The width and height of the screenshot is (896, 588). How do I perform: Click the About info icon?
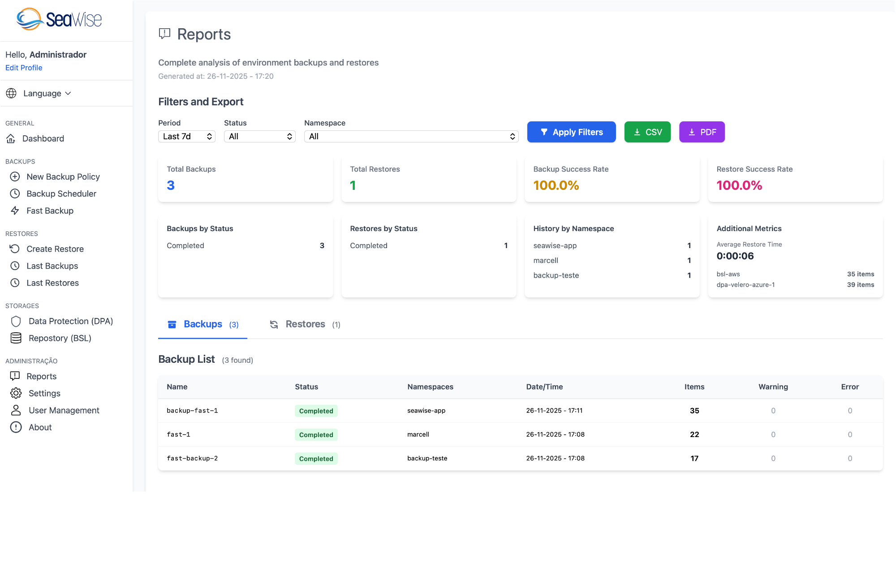[16, 428]
